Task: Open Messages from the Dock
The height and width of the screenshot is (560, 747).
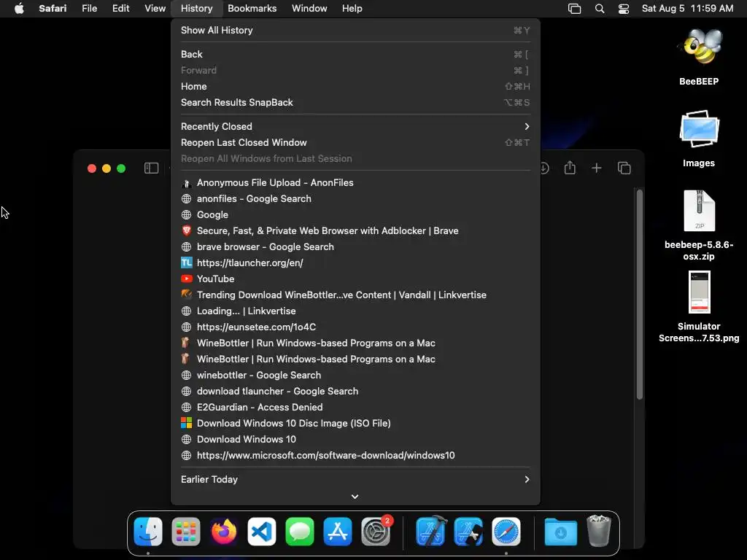Action: click(300, 532)
